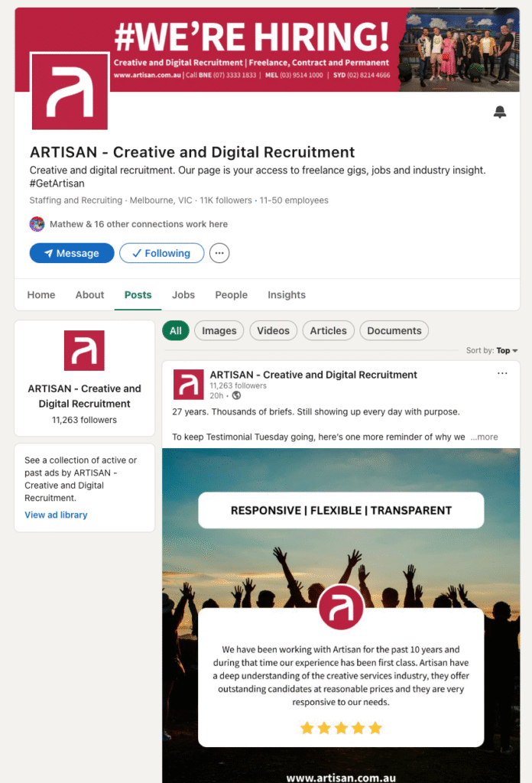Open the testimonial post image
Screen dimensions: 532x783
click(341, 616)
